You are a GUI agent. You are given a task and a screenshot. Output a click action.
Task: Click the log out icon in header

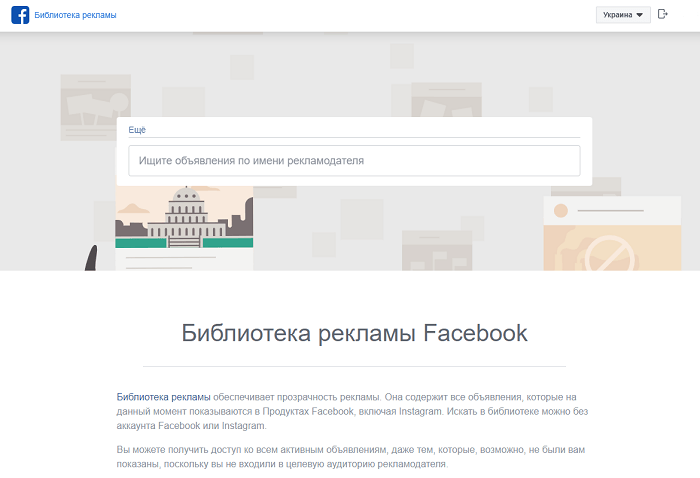click(662, 14)
